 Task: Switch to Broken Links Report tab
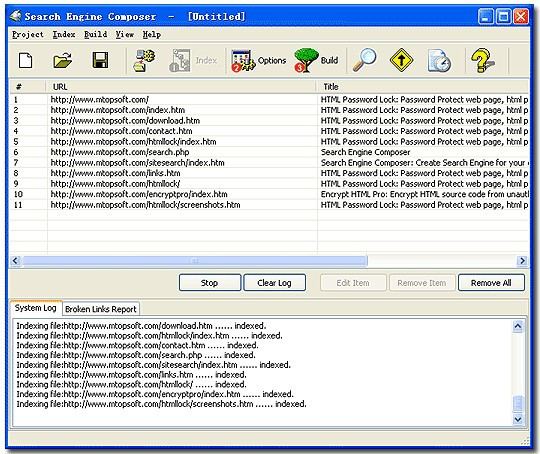point(101,309)
